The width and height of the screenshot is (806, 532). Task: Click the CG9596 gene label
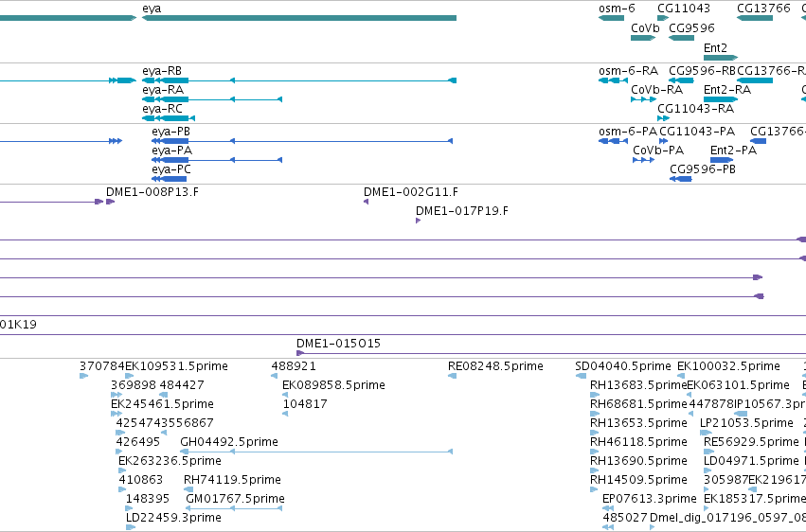pos(691,27)
